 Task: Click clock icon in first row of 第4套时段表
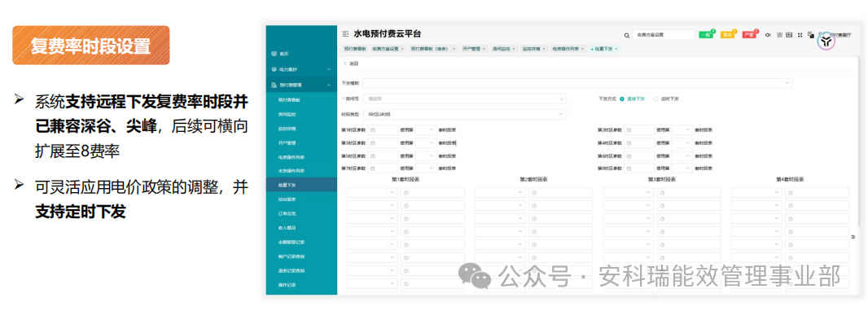point(791,193)
